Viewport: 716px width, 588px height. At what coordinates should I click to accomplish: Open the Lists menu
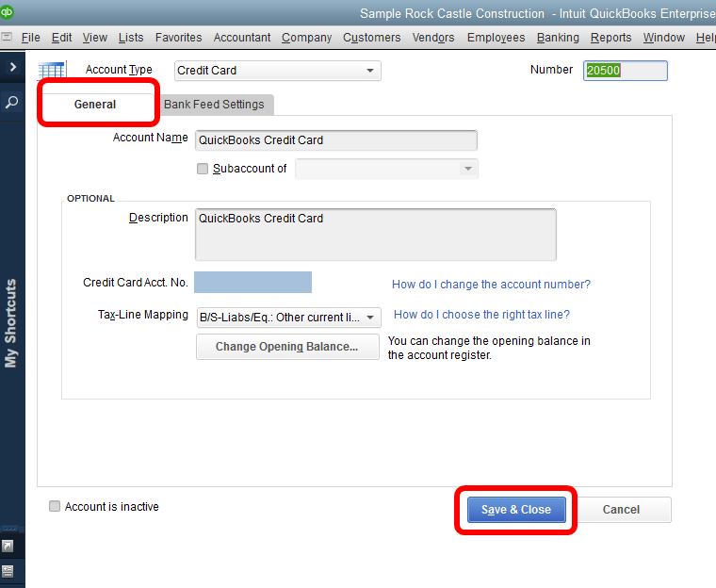click(131, 38)
